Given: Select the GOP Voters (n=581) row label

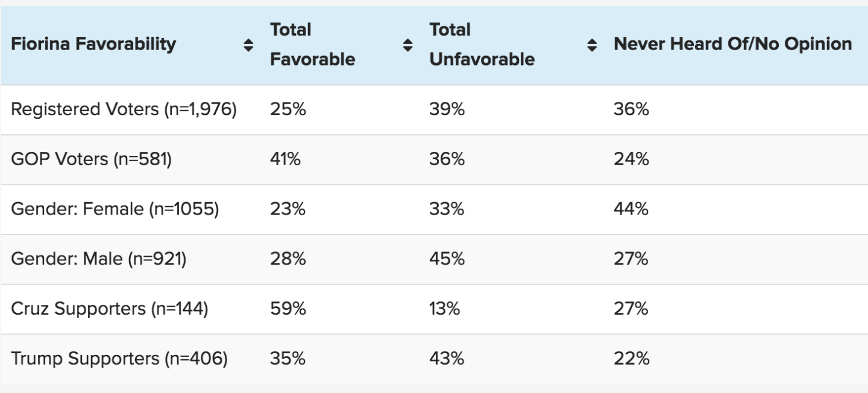Looking at the screenshot, I should [92, 160].
